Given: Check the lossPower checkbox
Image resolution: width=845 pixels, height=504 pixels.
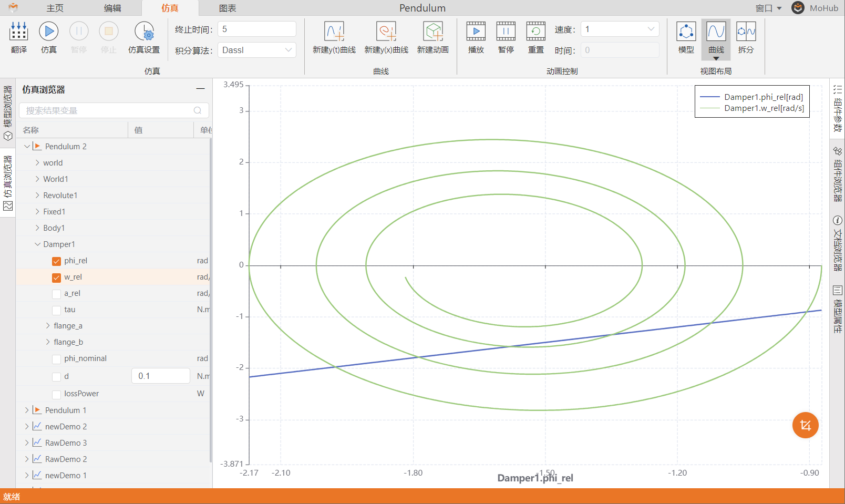Looking at the screenshot, I should click(x=56, y=394).
